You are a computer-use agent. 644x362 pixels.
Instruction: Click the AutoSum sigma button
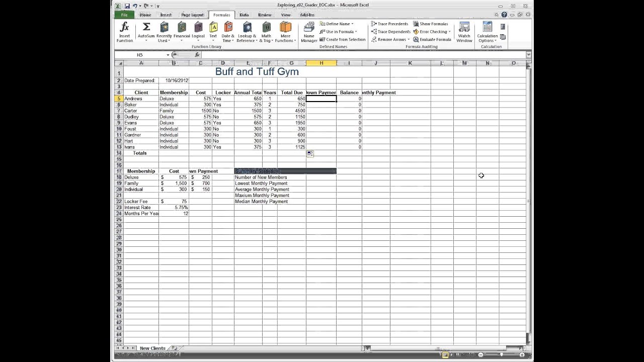click(146, 32)
